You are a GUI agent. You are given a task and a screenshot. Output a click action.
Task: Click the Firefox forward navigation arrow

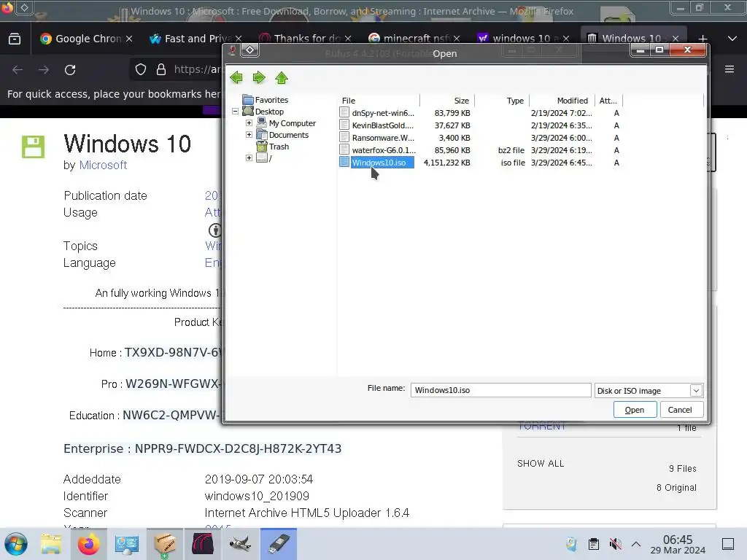pyautogui.click(x=44, y=70)
